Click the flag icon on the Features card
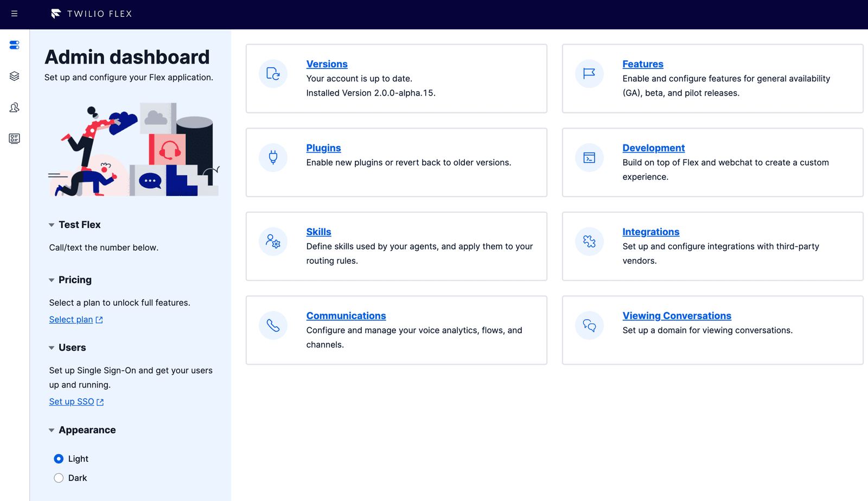Image resolution: width=868 pixels, height=501 pixels. point(589,74)
